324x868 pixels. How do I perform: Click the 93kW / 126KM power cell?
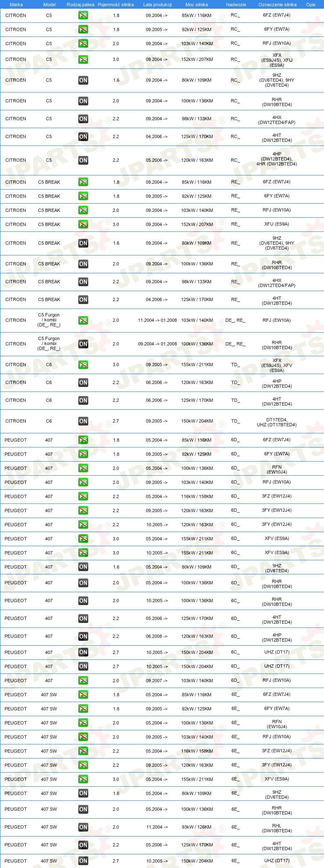click(197, 827)
